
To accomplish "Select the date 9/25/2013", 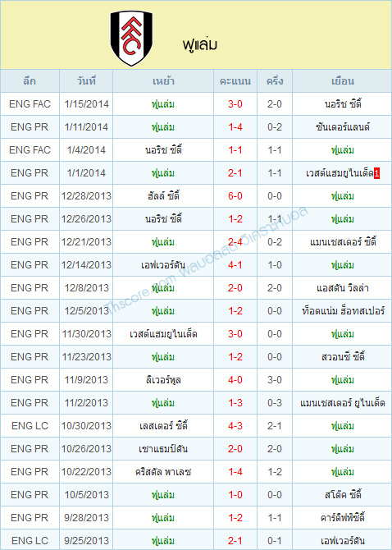I will (x=86, y=541).
